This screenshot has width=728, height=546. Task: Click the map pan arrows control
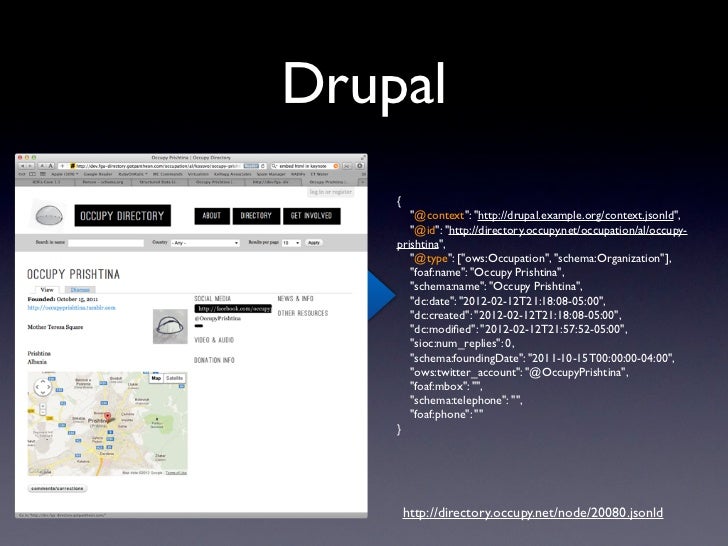[x=43, y=386]
